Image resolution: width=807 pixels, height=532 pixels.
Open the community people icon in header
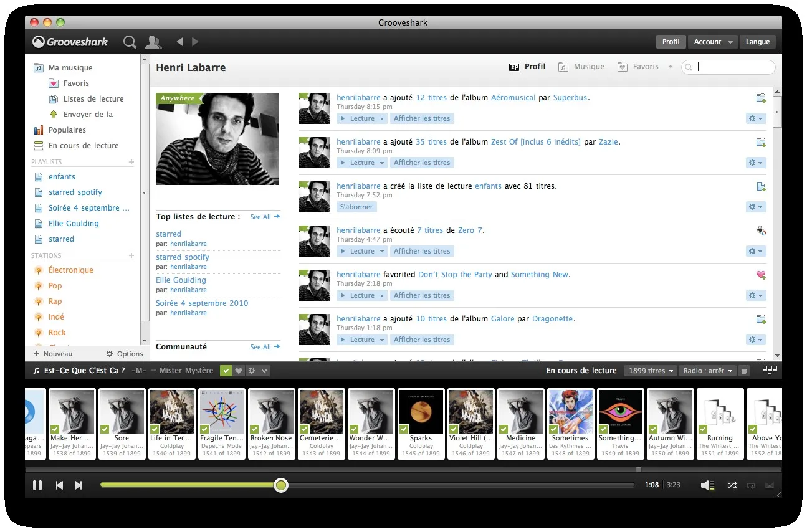pyautogui.click(x=153, y=42)
